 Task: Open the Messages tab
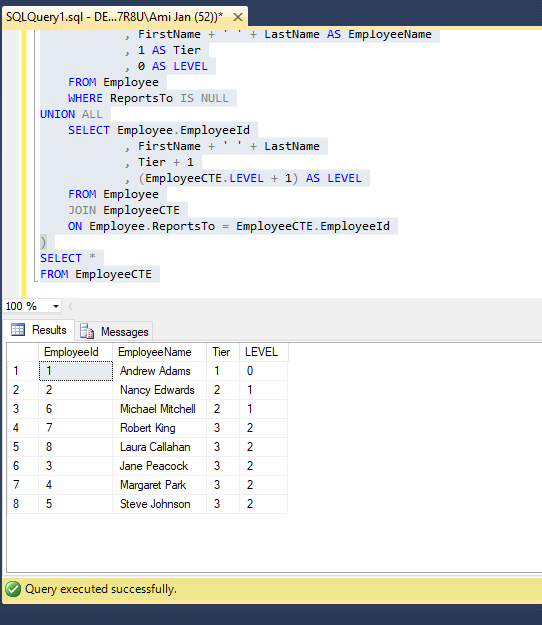pos(114,331)
